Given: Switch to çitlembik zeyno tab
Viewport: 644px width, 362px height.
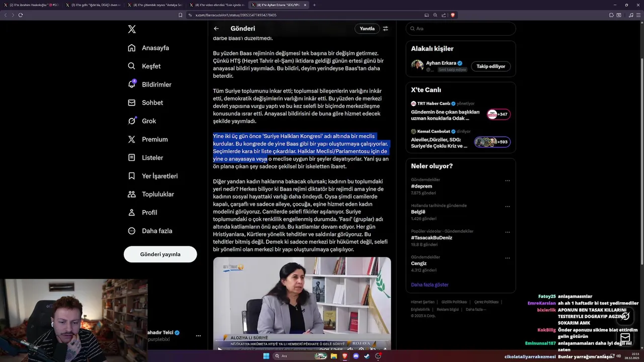Looking at the screenshot, I should [x=156, y=5].
